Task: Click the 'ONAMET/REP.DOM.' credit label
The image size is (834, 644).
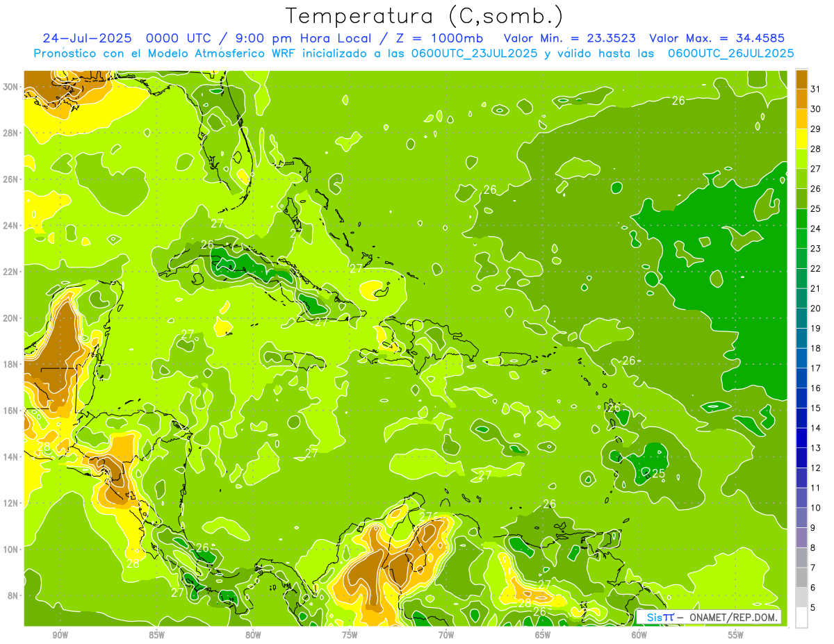Action: click(735, 617)
